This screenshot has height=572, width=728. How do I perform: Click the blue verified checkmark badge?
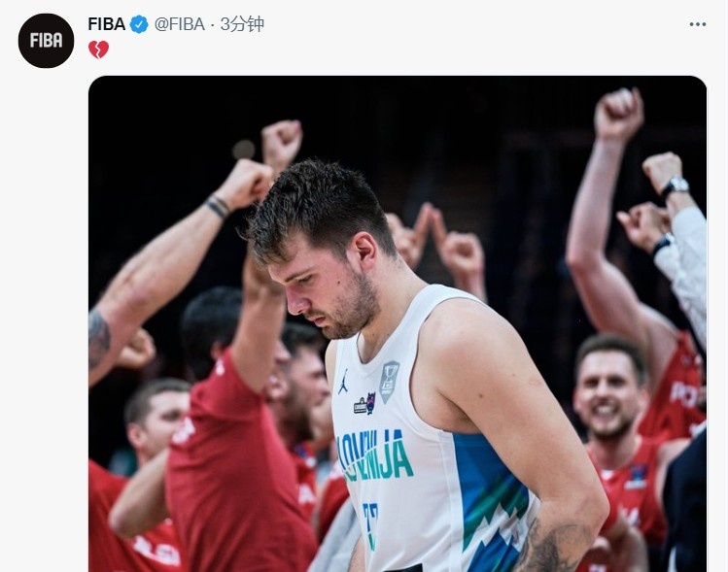[x=139, y=24]
